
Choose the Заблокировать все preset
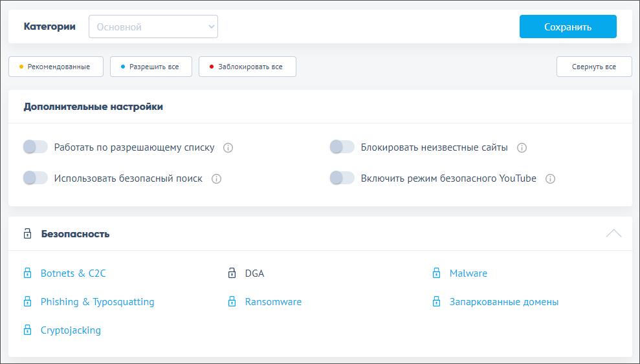coord(247,67)
